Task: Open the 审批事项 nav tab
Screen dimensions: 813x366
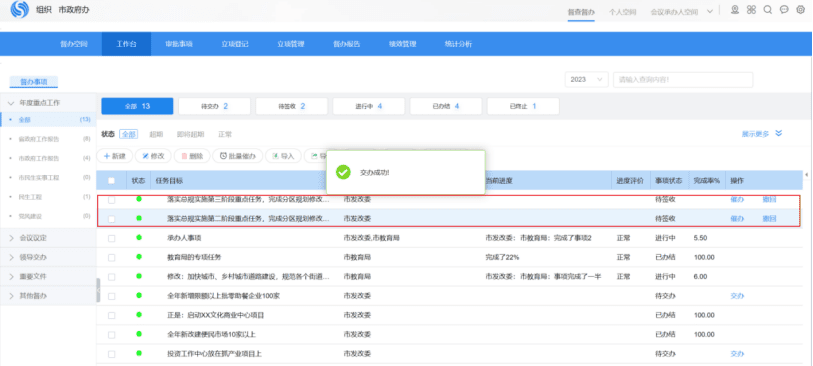Action: click(179, 44)
